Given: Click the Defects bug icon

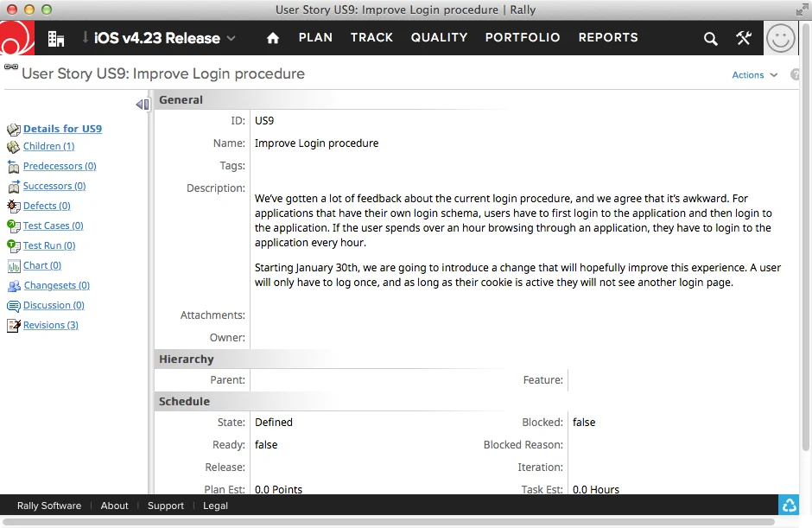Looking at the screenshot, I should tap(14, 207).
